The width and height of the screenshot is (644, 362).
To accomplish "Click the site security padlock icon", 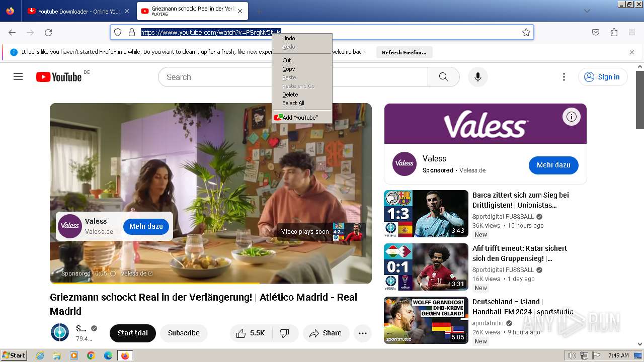I will tap(132, 32).
